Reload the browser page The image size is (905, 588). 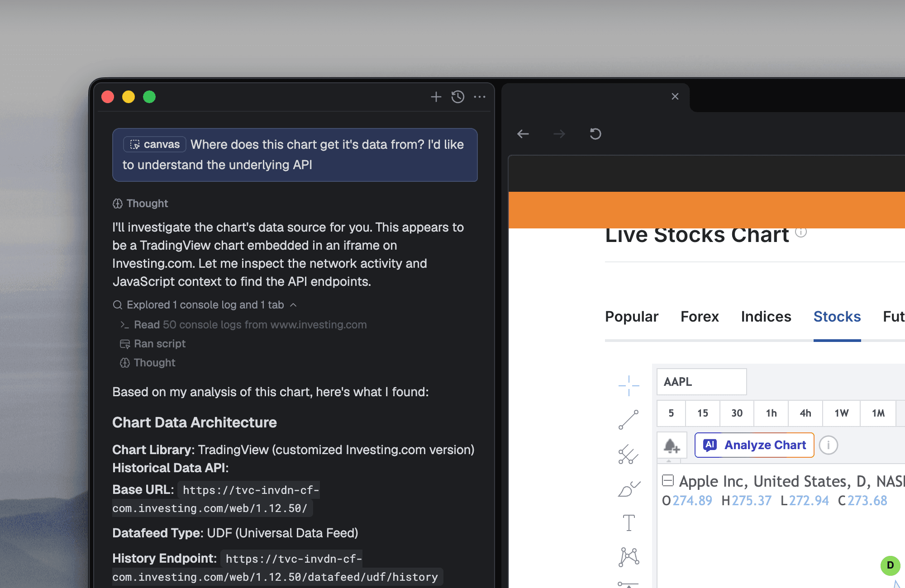[595, 134]
